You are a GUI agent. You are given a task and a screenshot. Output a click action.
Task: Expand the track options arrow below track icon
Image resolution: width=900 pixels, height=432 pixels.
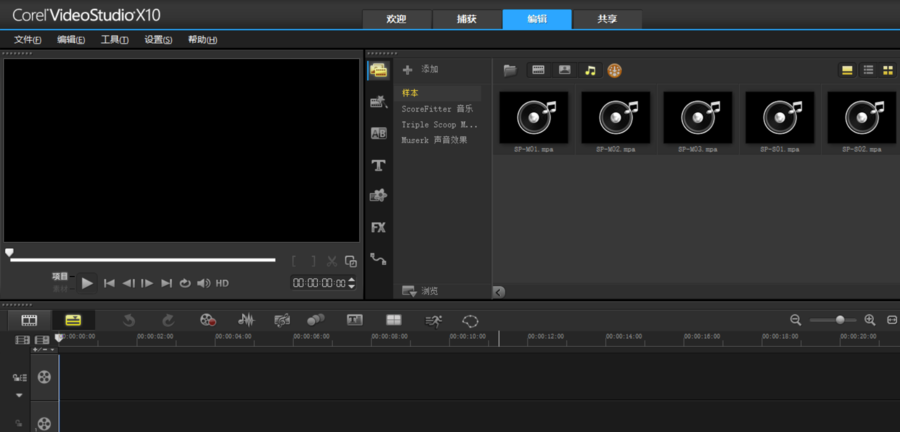click(x=18, y=395)
